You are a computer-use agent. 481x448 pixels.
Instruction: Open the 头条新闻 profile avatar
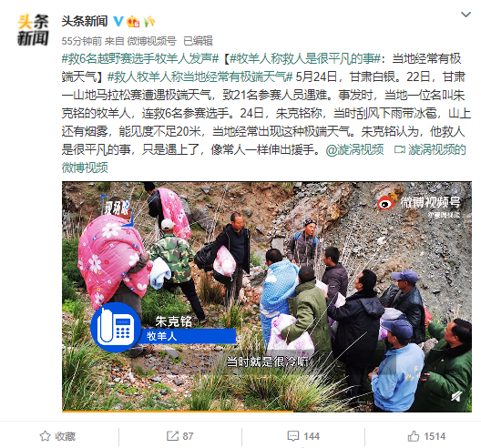(x=33, y=30)
